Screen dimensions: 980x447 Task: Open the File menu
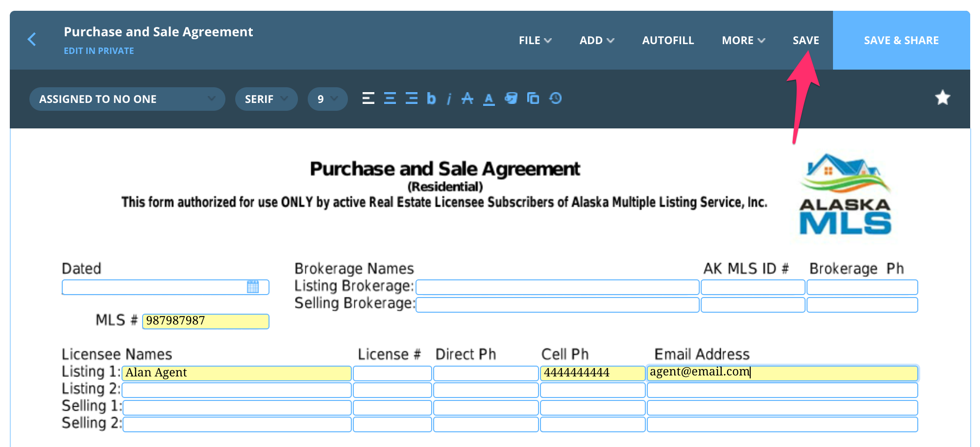point(535,40)
